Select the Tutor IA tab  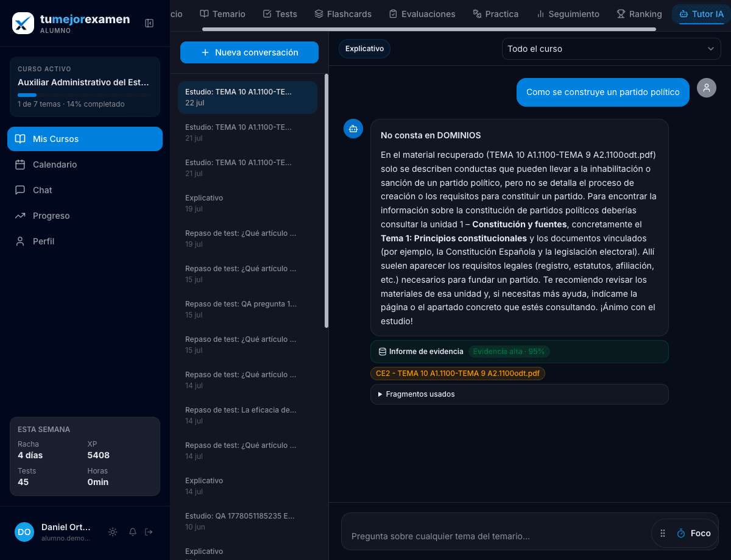pyautogui.click(x=701, y=14)
